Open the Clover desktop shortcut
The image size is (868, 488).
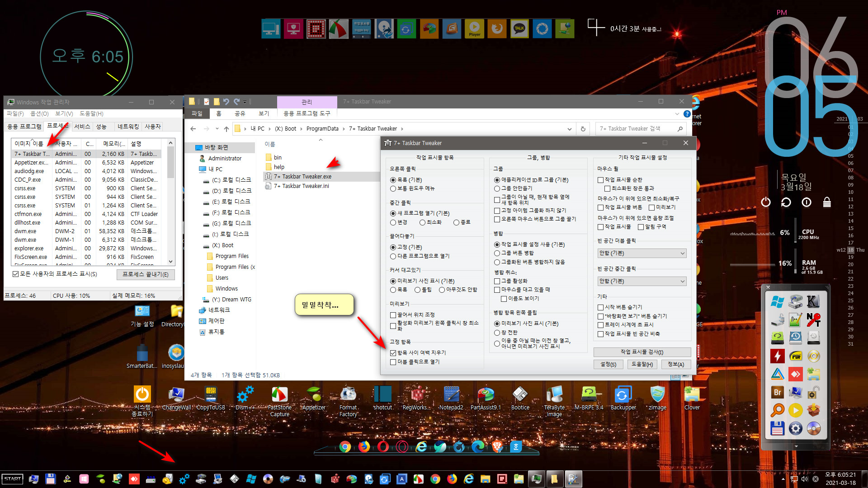coord(692,398)
